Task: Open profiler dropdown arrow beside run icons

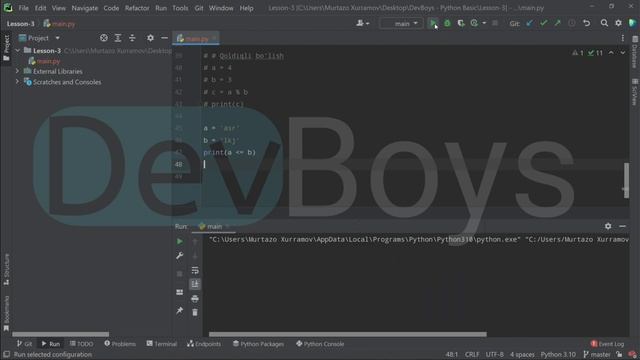Action: (x=484, y=23)
